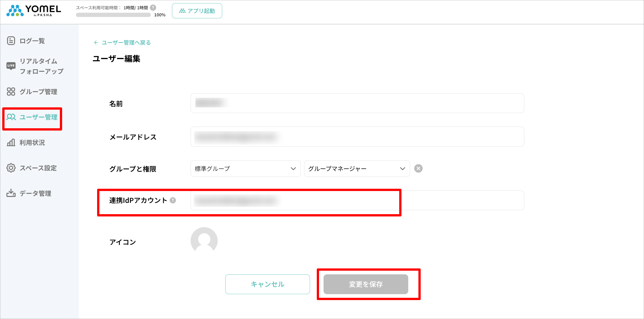
Task: Click the log list document icon
Action: tap(11, 41)
